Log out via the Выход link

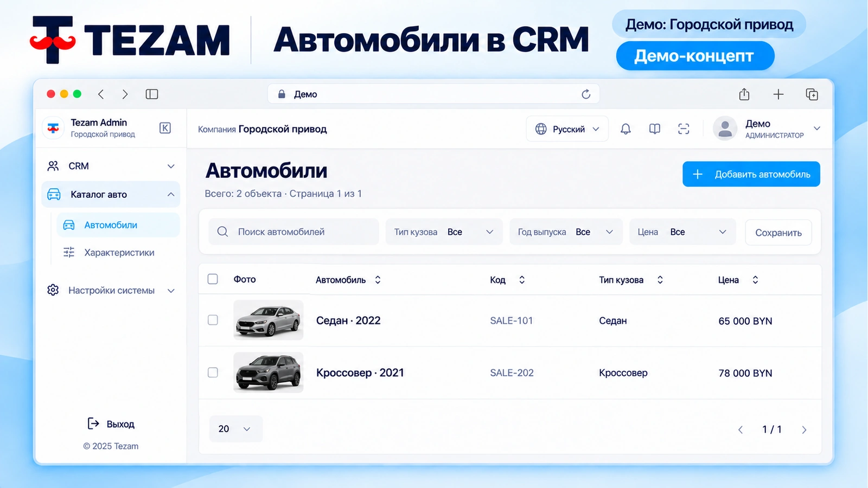click(x=111, y=424)
